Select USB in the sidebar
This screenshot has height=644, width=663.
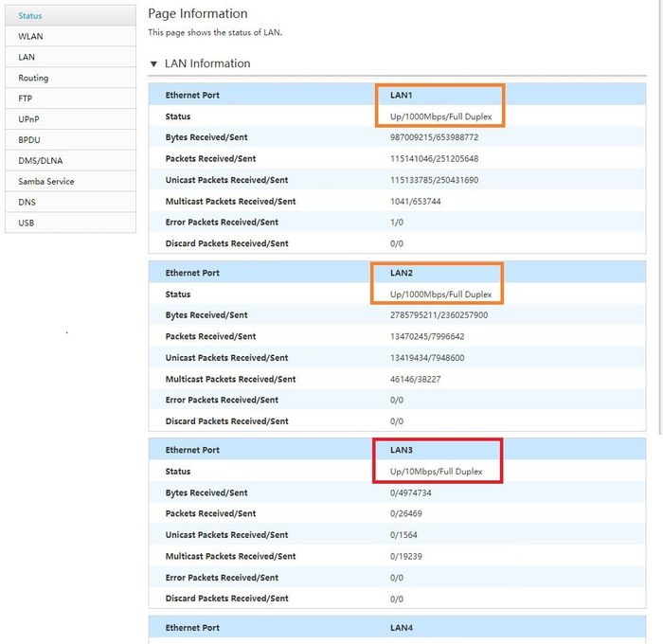click(71, 223)
